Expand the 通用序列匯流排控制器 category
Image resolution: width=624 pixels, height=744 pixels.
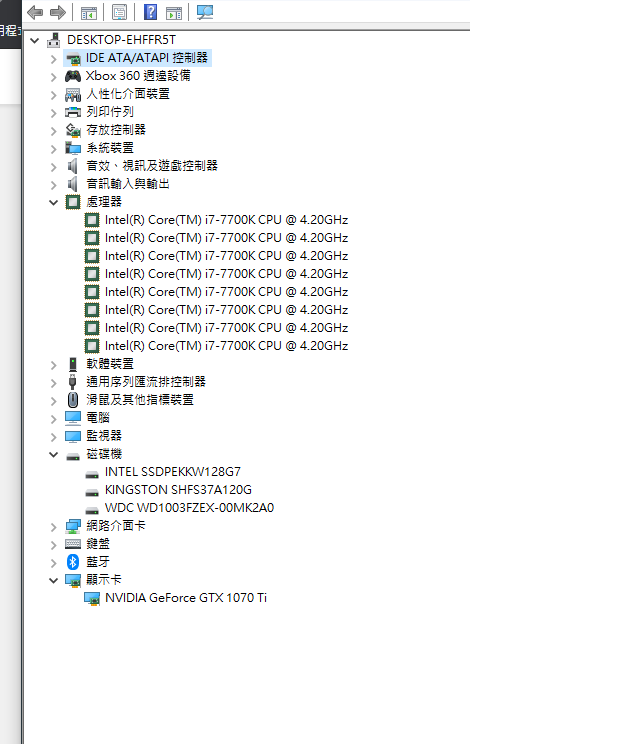point(54,383)
